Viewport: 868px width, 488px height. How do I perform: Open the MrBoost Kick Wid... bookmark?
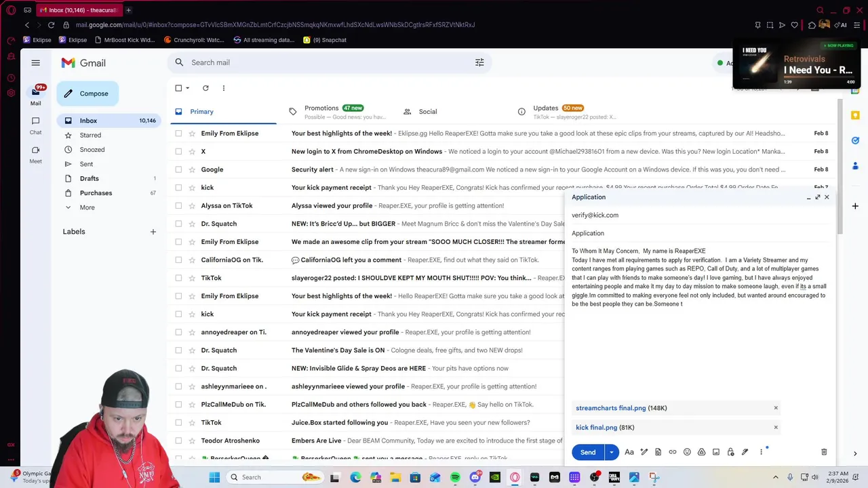coord(125,40)
